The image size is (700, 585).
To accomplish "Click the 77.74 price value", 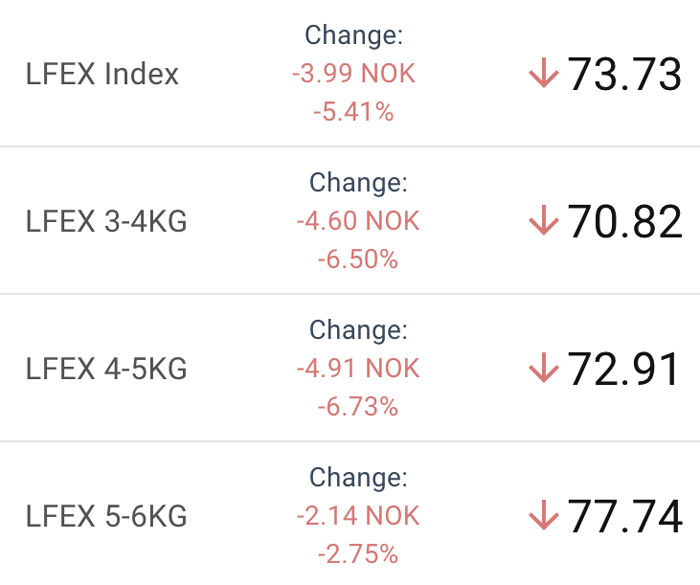I will tap(625, 516).
